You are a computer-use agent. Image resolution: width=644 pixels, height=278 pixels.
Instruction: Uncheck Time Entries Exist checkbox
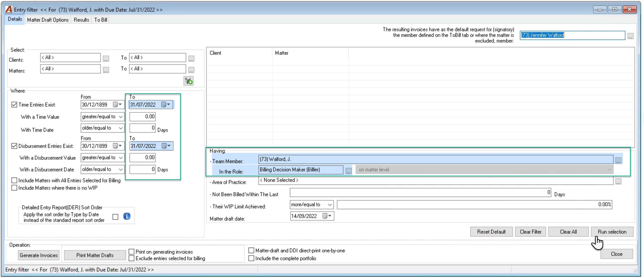(x=14, y=105)
